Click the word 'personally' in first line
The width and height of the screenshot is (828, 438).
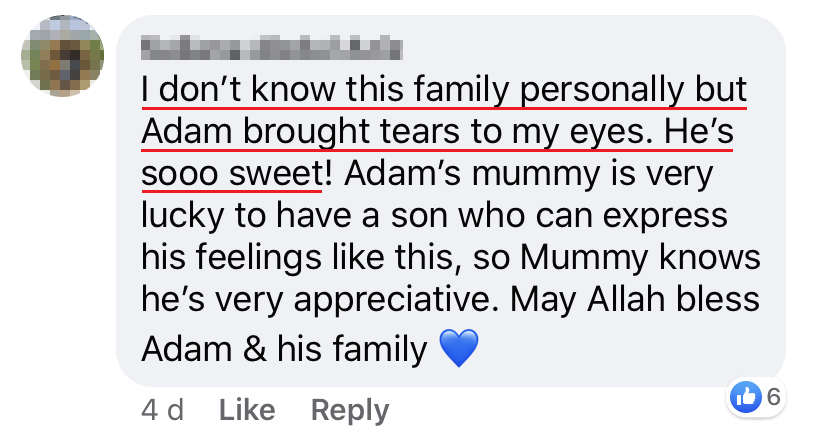point(611,90)
